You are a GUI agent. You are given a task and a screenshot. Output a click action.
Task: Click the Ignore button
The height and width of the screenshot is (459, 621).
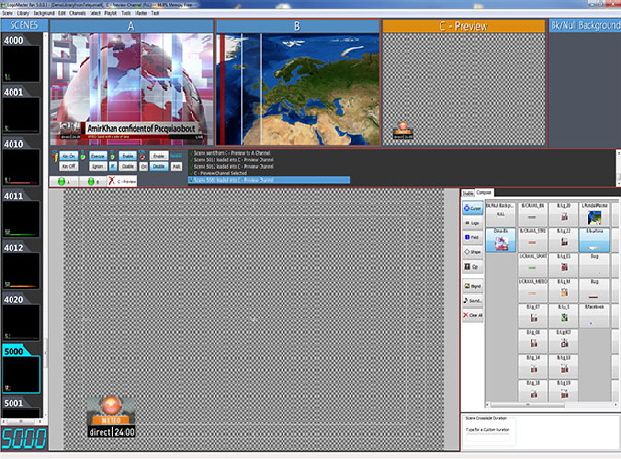(x=97, y=166)
